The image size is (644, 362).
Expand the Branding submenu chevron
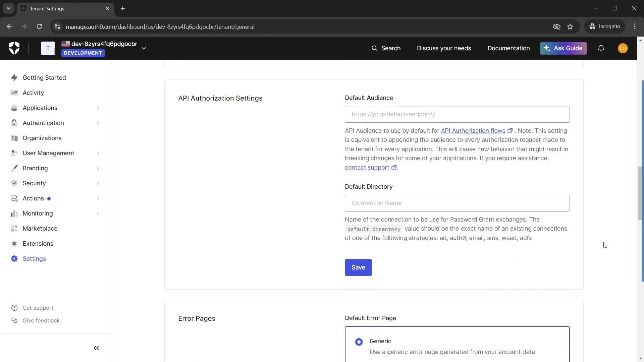[x=98, y=168]
